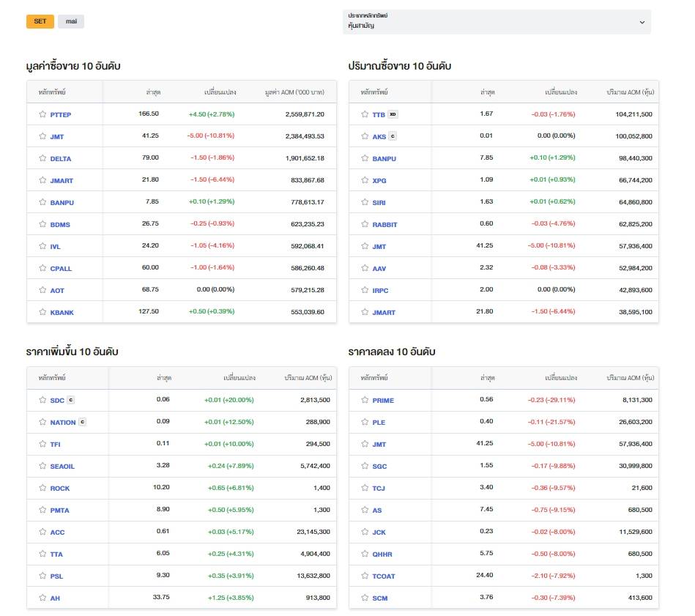
Task: Star the PRIME row
Action: [x=365, y=400]
